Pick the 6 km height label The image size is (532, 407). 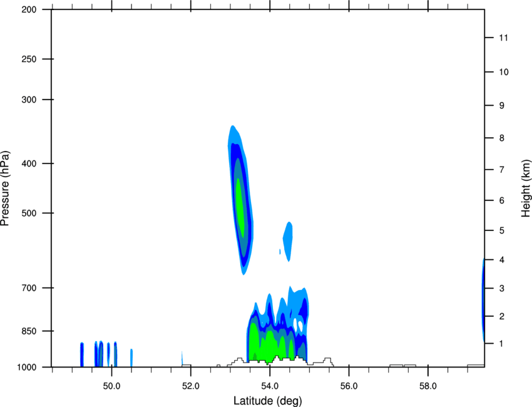[x=501, y=200]
